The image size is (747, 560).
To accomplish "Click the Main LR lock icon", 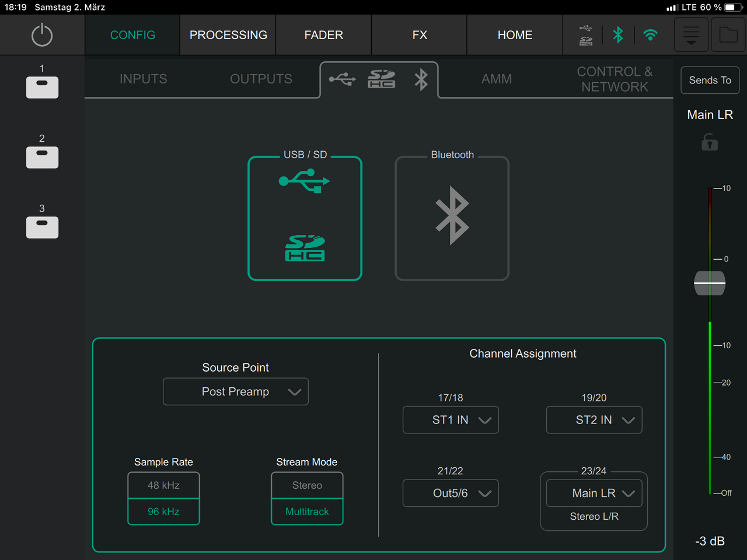I will click(710, 142).
